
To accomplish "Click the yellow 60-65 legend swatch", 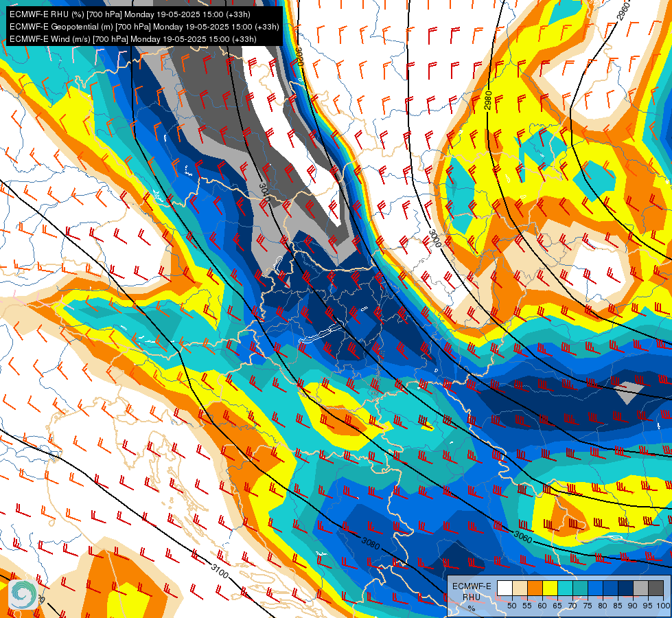I will tap(549, 588).
